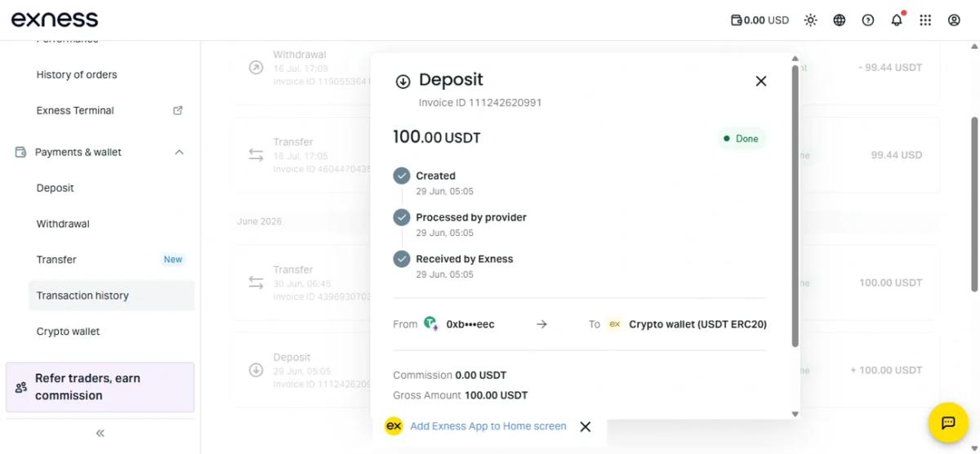This screenshot has width=980, height=454.
Task: Click the external link icon beside Exness Terminal
Action: [x=178, y=110]
